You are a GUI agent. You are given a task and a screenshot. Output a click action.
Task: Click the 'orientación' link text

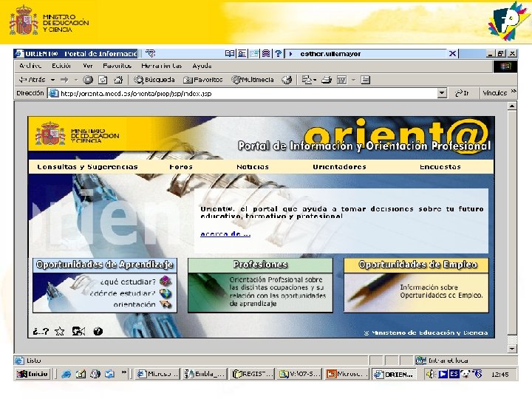134,304
